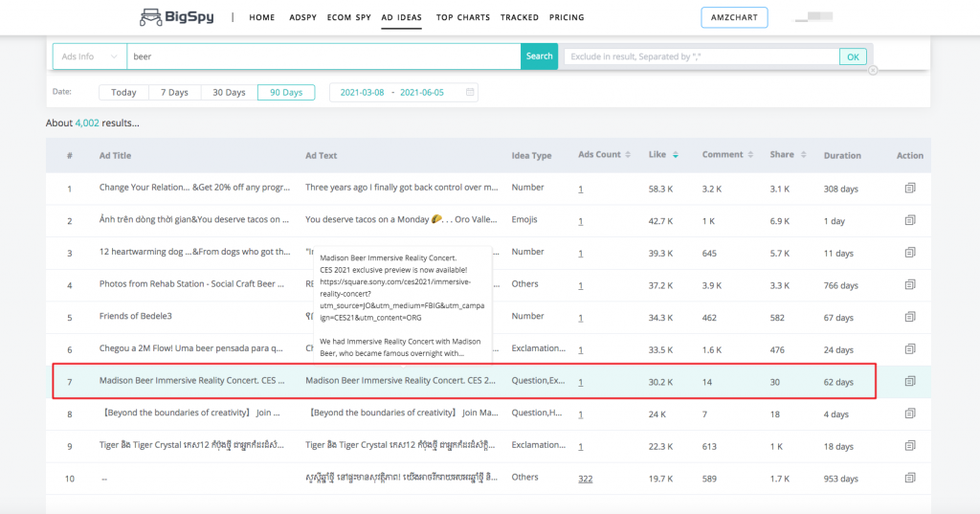
Task: Click the 953 days duration cell
Action: 840,479
